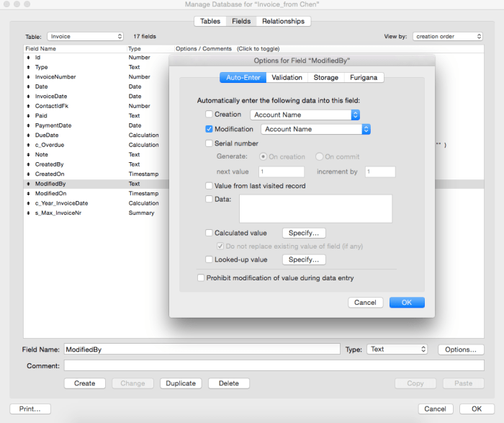Image resolution: width=504 pixels, height=423 pixels.
Task: Open the Table Invoice dropdown
Action: coord(85,36)
